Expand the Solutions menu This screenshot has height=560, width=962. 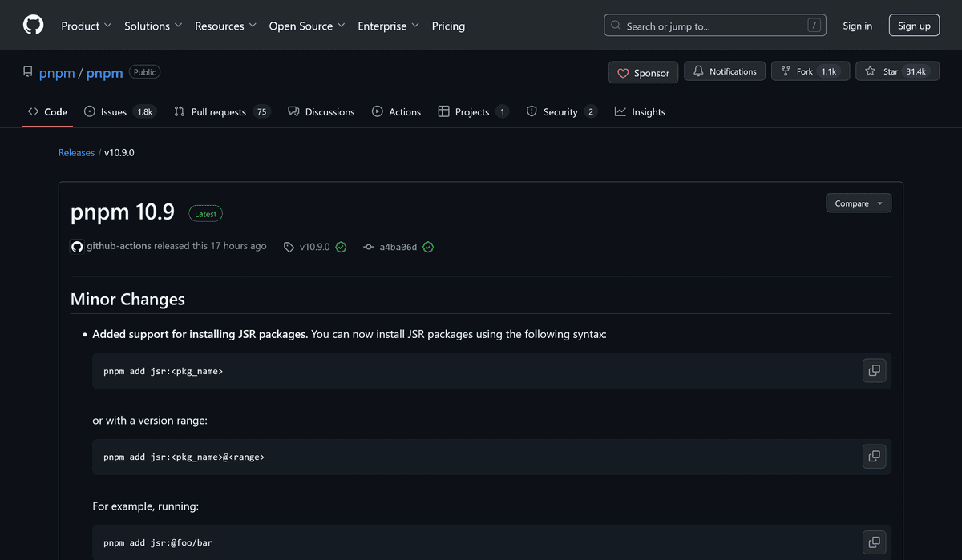[x=153, y=26]
